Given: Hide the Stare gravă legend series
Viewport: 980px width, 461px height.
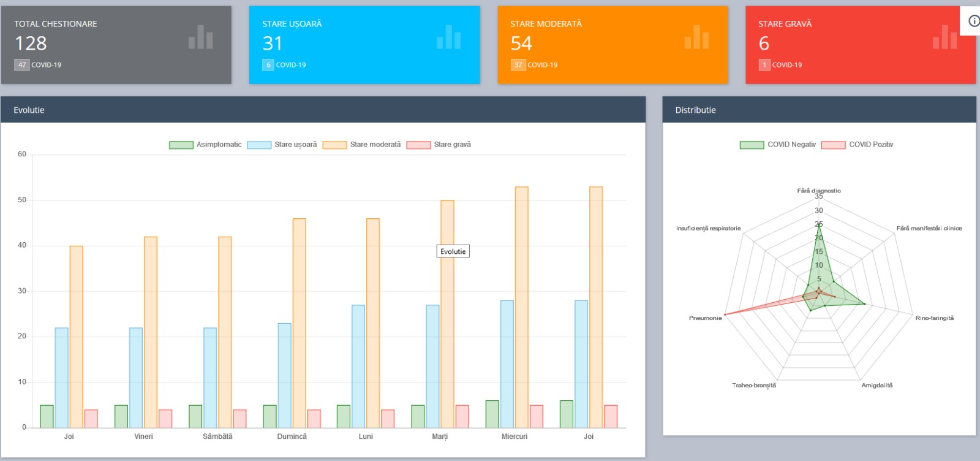Looking at the screenshot, I should 439,145.
